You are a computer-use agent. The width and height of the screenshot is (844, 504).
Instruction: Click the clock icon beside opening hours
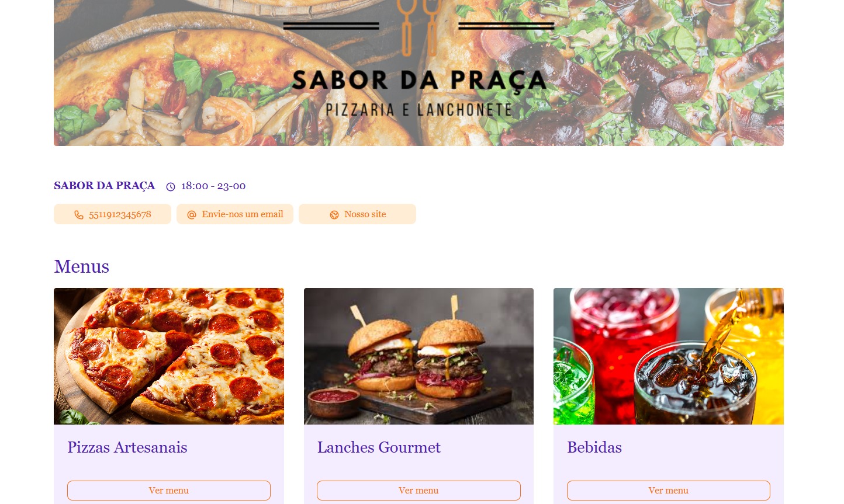point(171,187)
